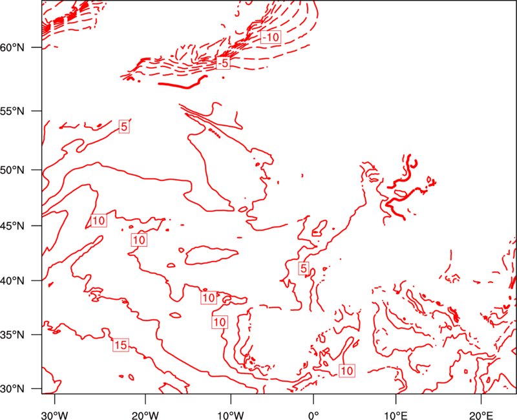
Task: Select the 30°W longitude axis label
Action: (x=54, y=415)
